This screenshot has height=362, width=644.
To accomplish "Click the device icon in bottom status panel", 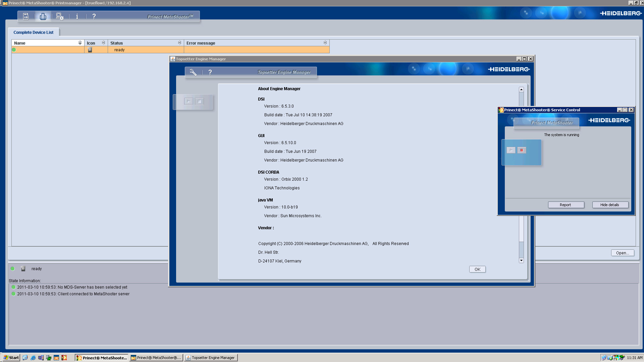I will click(23, 268).
